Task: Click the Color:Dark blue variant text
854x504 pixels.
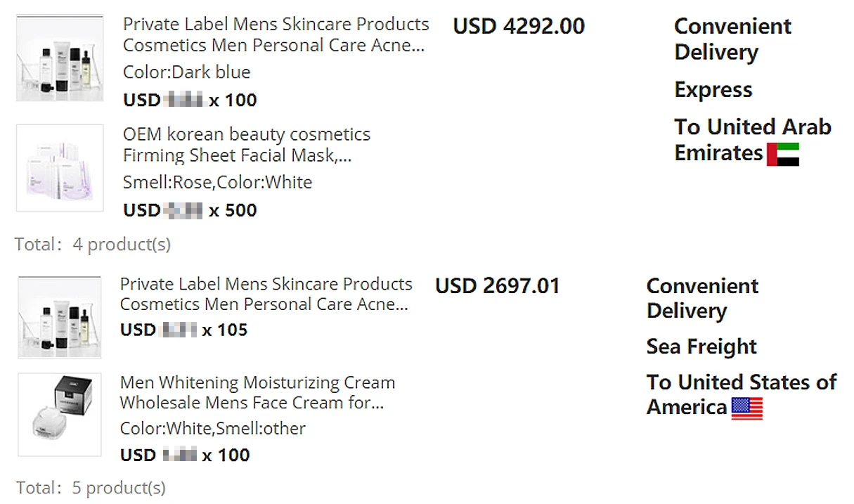Action: (x=186, y=72)
